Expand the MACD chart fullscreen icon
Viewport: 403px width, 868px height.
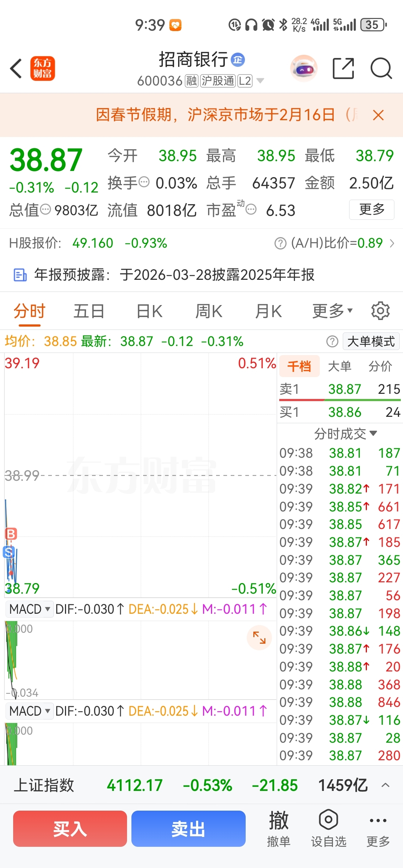pos(259,638)
